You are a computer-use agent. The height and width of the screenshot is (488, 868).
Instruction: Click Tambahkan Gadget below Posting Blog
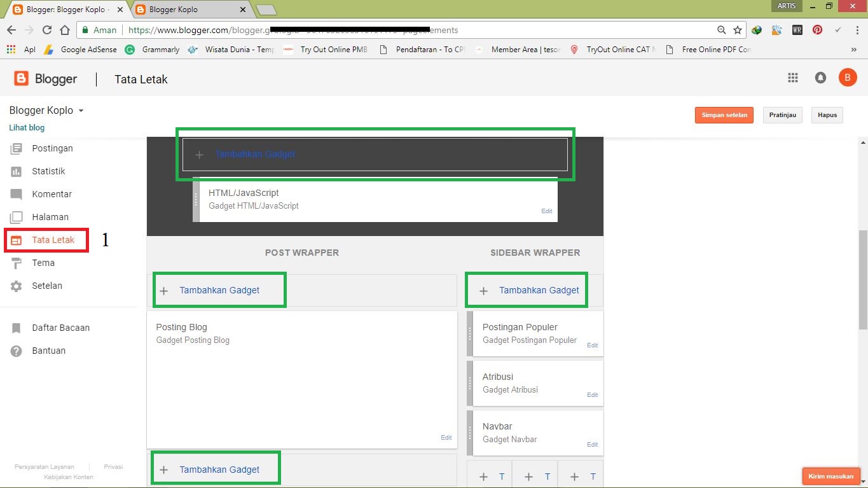219,470
